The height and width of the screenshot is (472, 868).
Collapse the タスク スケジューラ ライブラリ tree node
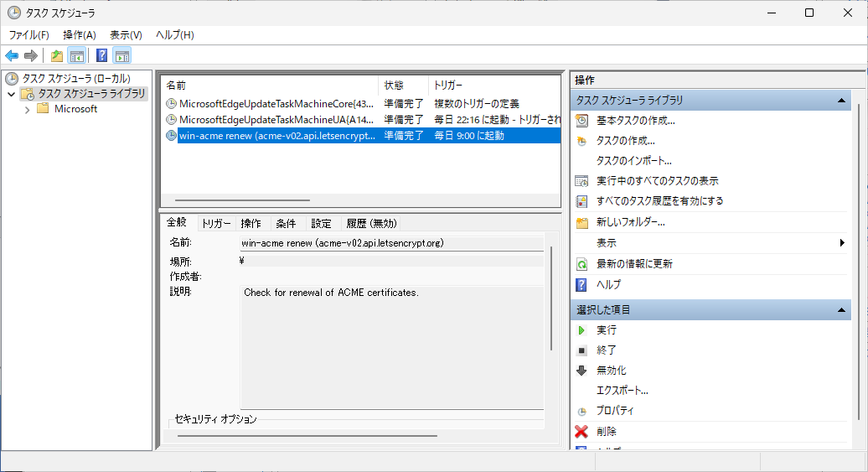click(11, 94)
